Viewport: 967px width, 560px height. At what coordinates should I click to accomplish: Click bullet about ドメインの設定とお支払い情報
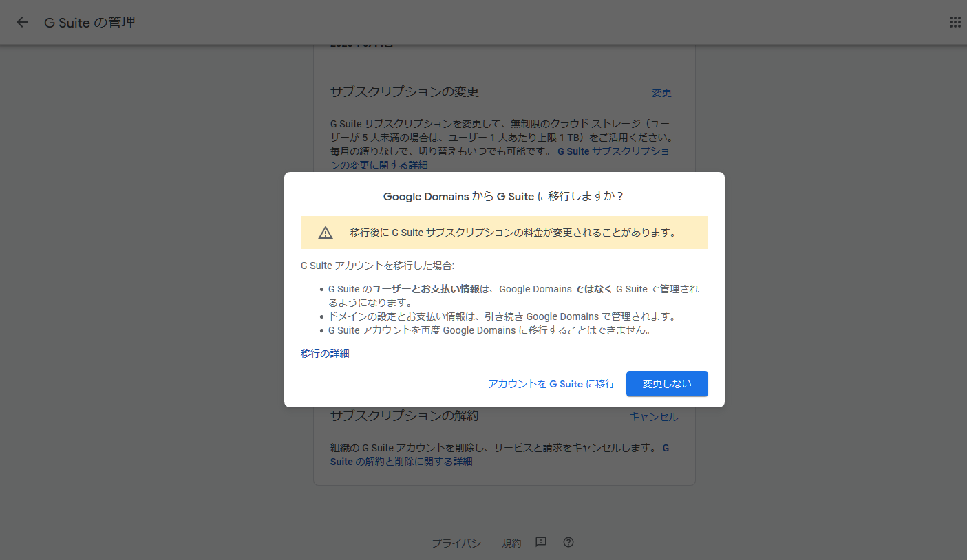click(502, 316)
